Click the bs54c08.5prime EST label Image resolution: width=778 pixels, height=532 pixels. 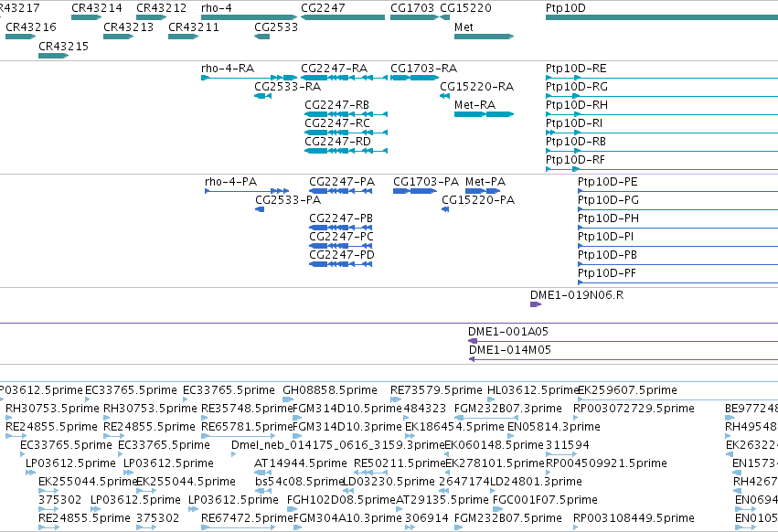[x=299, y=482]
